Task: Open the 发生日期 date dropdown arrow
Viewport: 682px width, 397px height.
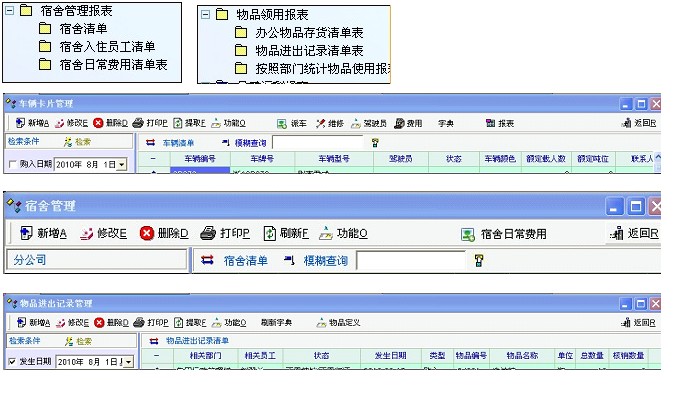Action: 128,362
